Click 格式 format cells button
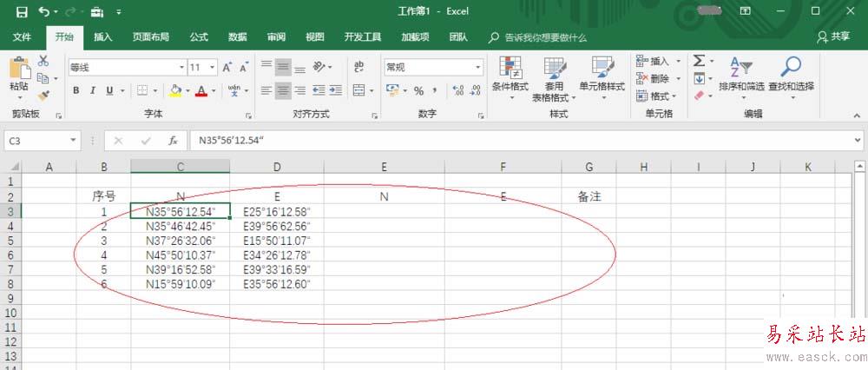This screenshot has height=370, width=868. tap(657, 96)
